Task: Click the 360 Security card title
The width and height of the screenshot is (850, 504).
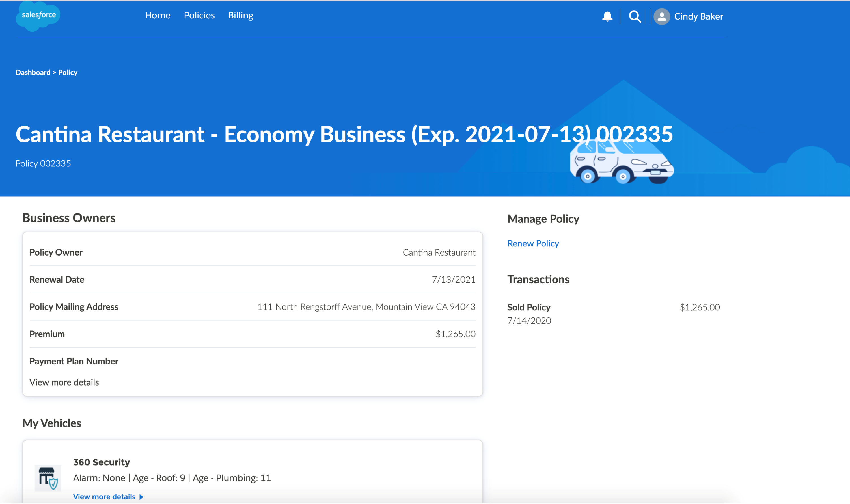Action: tap(102, 462)
